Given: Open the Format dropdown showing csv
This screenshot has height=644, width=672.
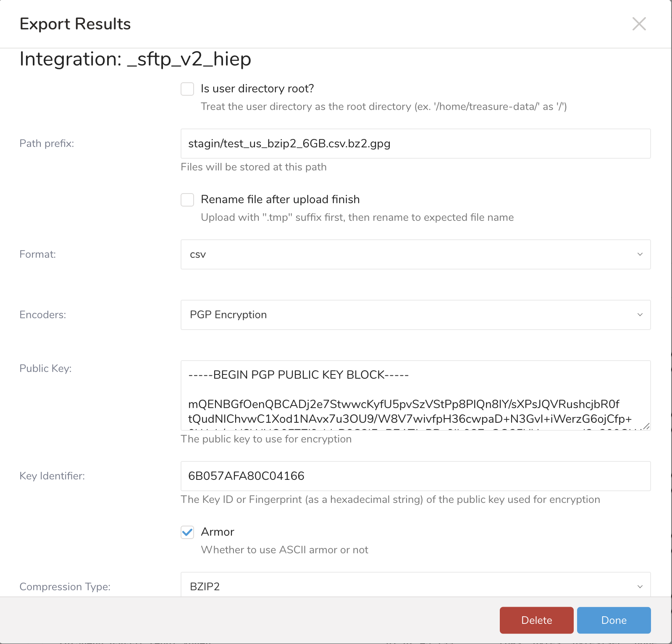Looking at the screenshot, I should click(415, 254).
